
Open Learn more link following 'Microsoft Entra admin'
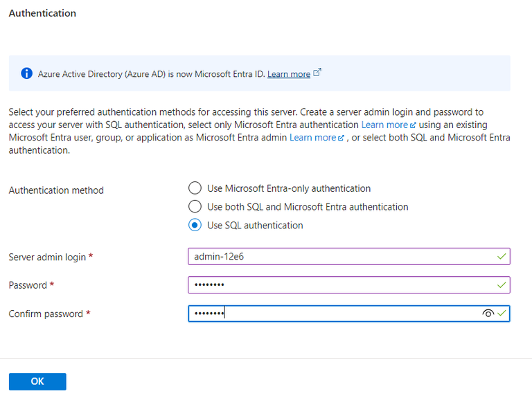tap(312, 138)
